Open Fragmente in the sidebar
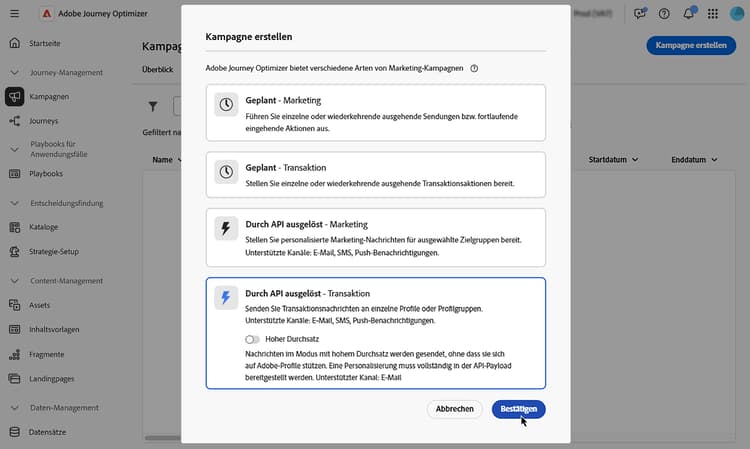Screen dimensions: 750x449 pos(46,354)
